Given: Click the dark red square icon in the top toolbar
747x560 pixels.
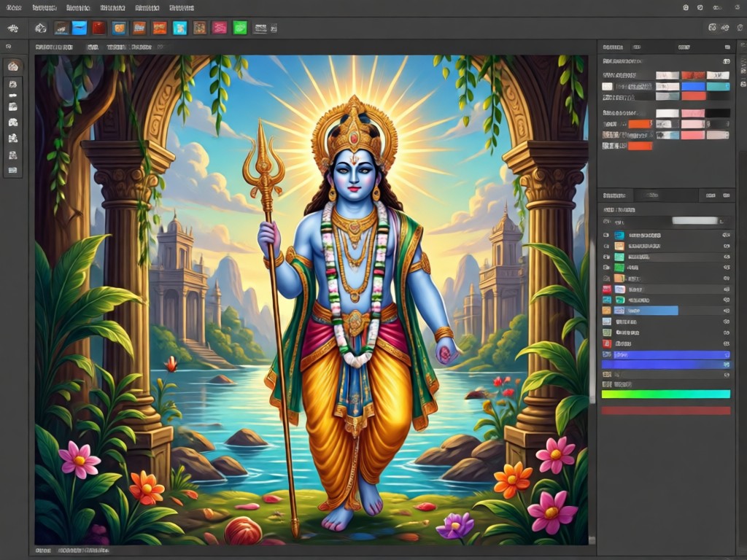Looking at the screenshot, I should (98, 28).
